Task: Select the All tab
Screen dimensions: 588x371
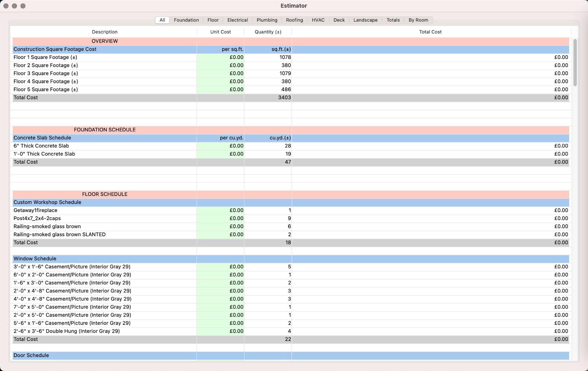Action: point(162,20)
